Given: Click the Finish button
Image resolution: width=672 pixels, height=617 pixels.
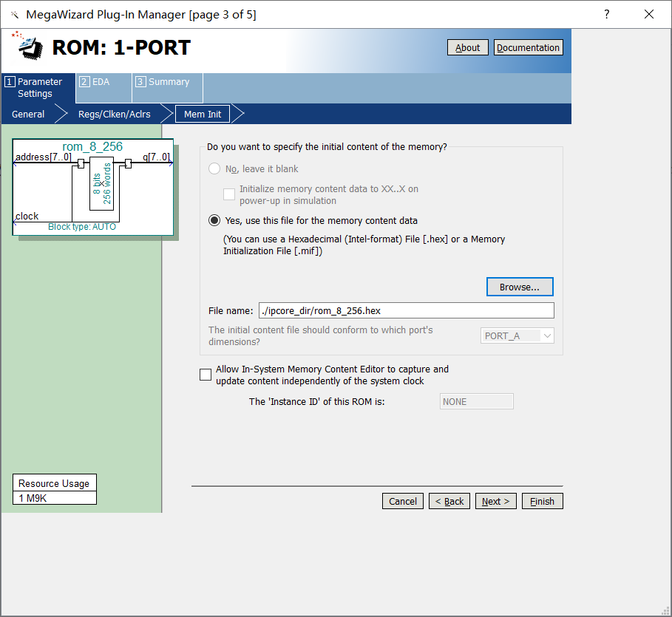Looking at the screenshot, I should tap(542, 501).
